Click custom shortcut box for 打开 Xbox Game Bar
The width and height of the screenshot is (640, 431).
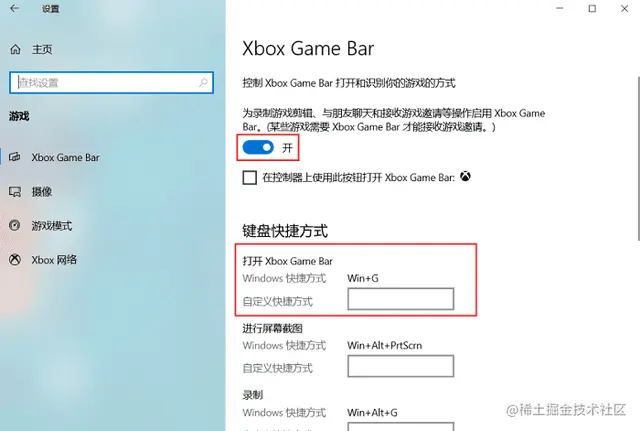400,299
